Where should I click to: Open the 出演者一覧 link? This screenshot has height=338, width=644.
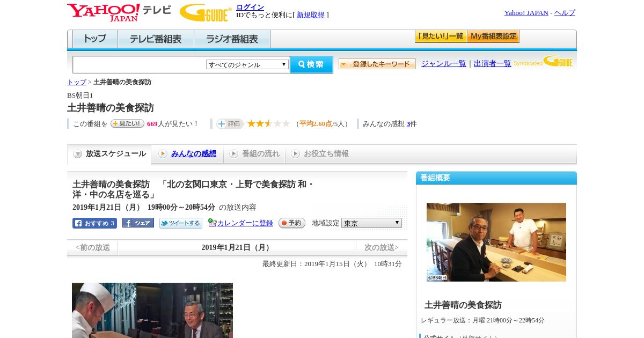pos(493,63)
